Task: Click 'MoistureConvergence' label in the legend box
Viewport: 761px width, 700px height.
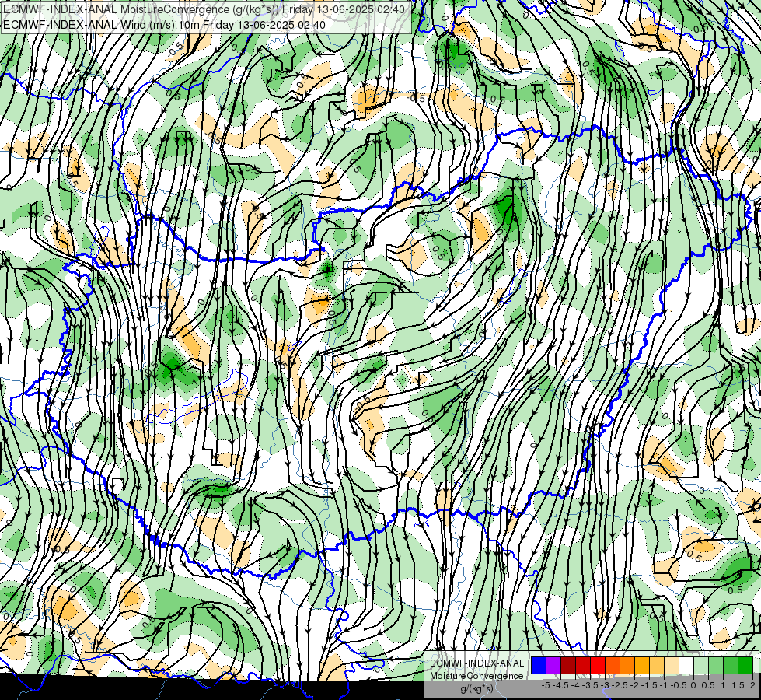Action: pos(476,676)
